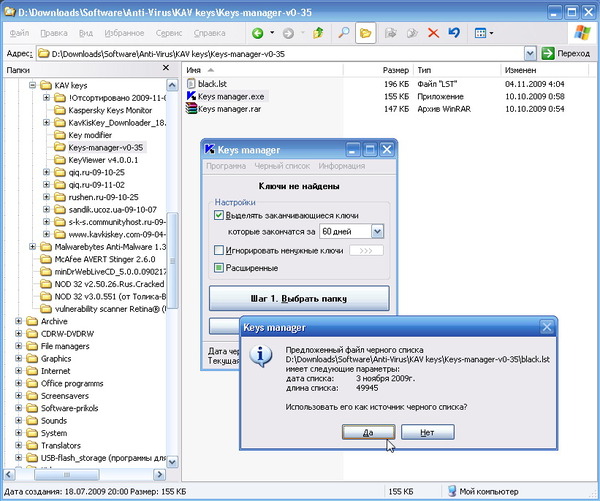Decline with the Нет button
Screen dimensions: 600x501
[x=427, y=432]
